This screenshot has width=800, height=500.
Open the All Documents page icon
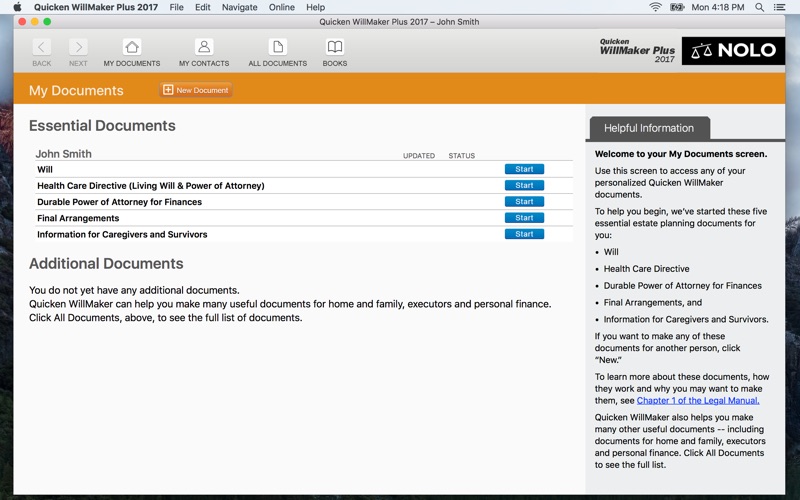(277, 48)
